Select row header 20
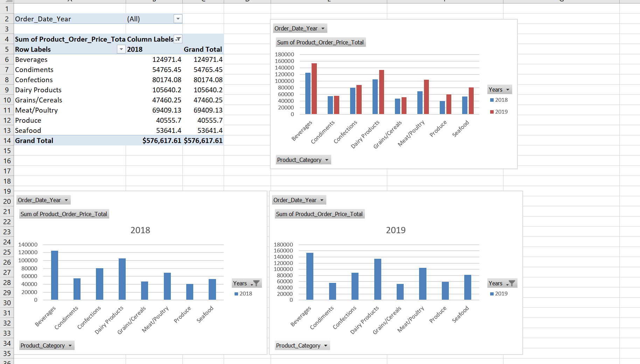 pos(7,201)
